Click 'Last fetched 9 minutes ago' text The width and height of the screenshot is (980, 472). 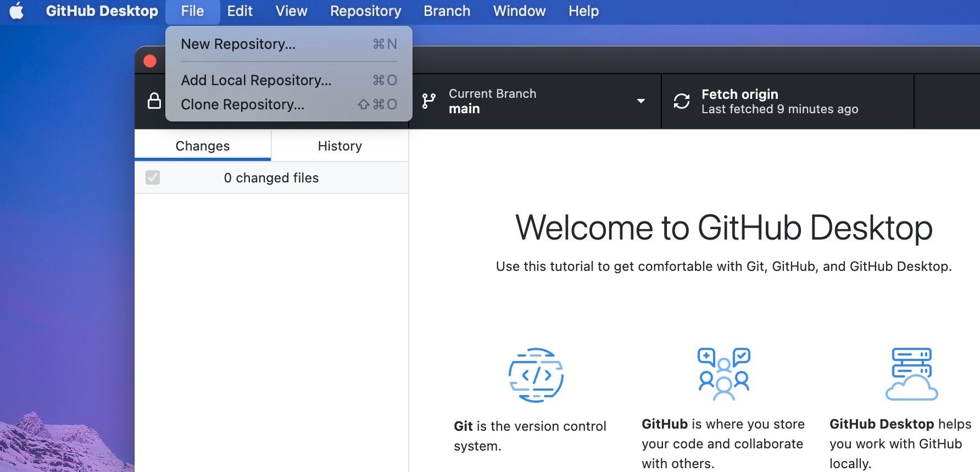779,109
